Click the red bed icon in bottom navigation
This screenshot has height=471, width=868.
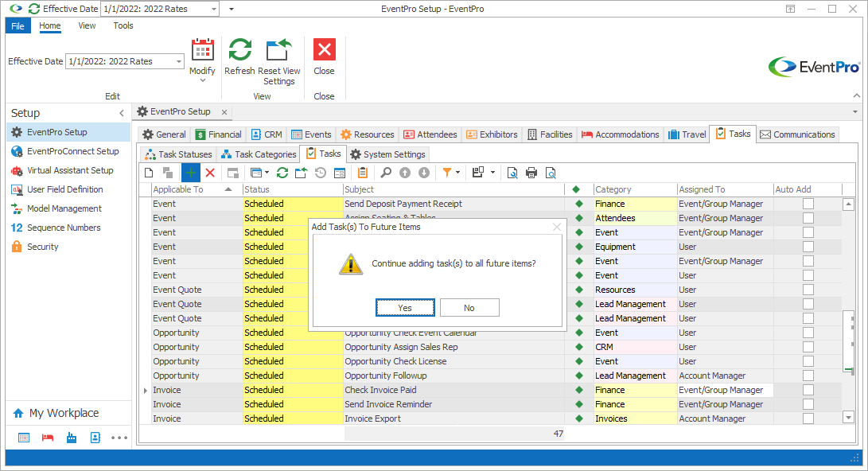(x=48, y=438)
